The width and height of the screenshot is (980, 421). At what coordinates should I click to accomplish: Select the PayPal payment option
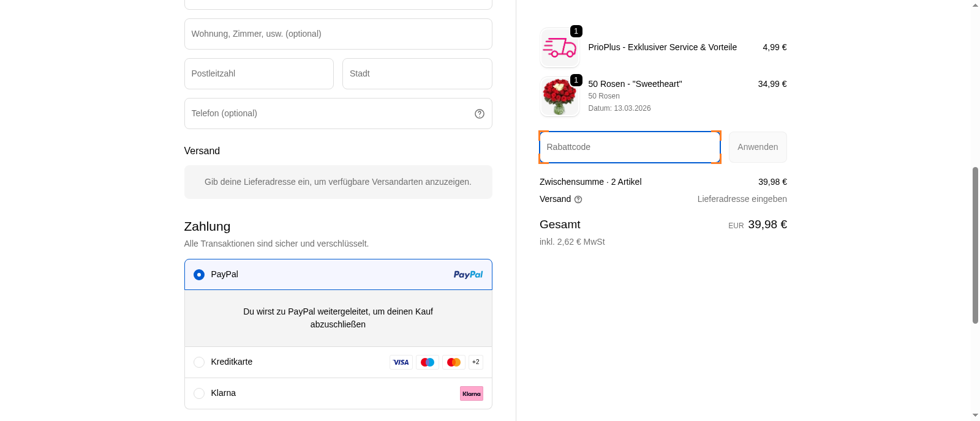tap(199, 275)
